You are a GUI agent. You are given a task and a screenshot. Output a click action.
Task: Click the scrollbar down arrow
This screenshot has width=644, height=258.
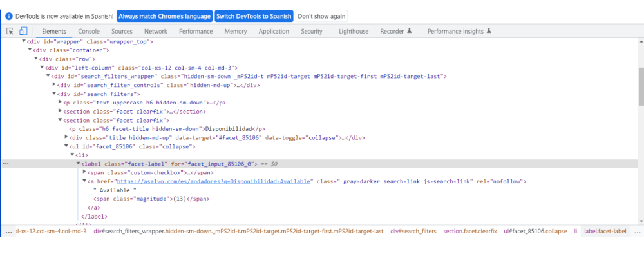click(641, 221)
